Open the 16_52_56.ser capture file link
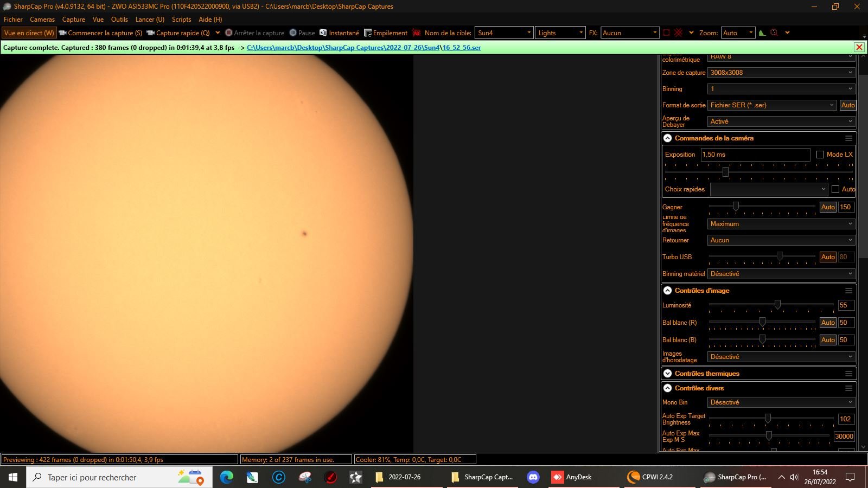 point(462,48)
